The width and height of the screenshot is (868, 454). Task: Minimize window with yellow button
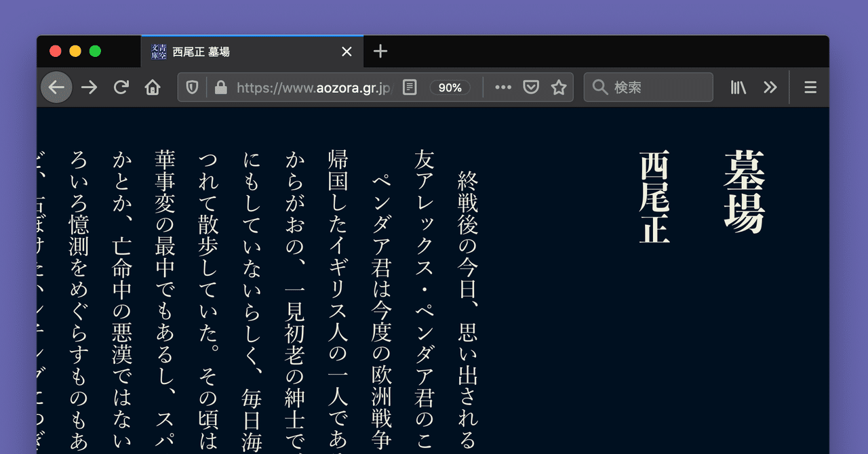[75, 51]
